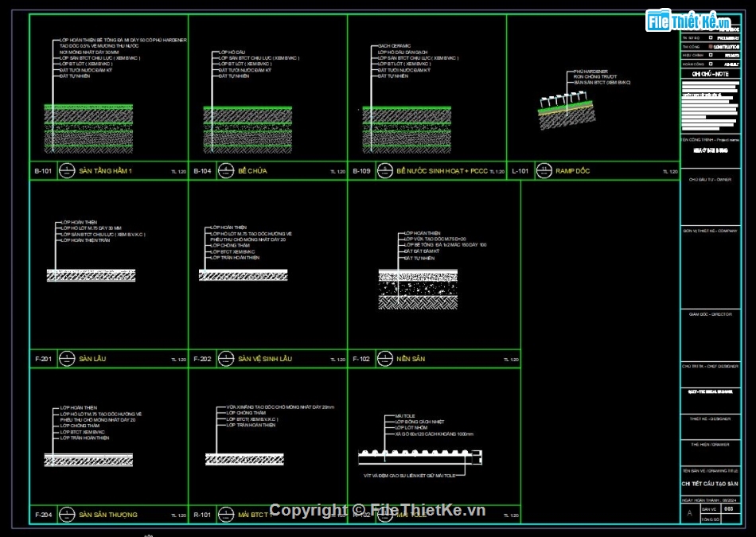This screenshot has width=756, height=537.
Task: Click the 'BỂ CHỨA' title text
Action: click(252, 170)
